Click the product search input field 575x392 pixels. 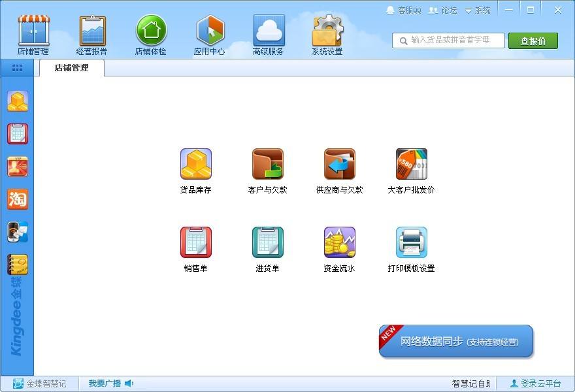pos(448,41)
